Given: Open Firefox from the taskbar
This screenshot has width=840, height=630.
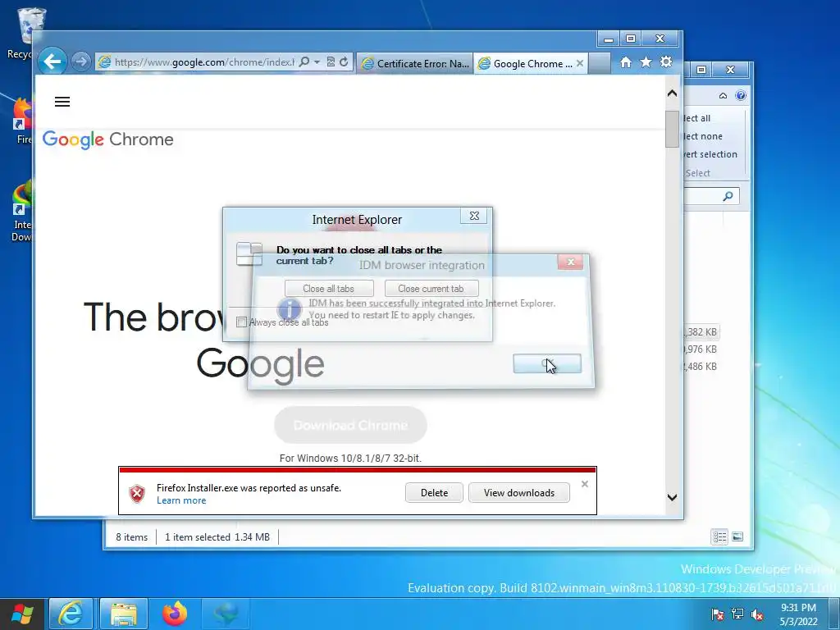Looking at the screenshot, I should tap(175, 614).
